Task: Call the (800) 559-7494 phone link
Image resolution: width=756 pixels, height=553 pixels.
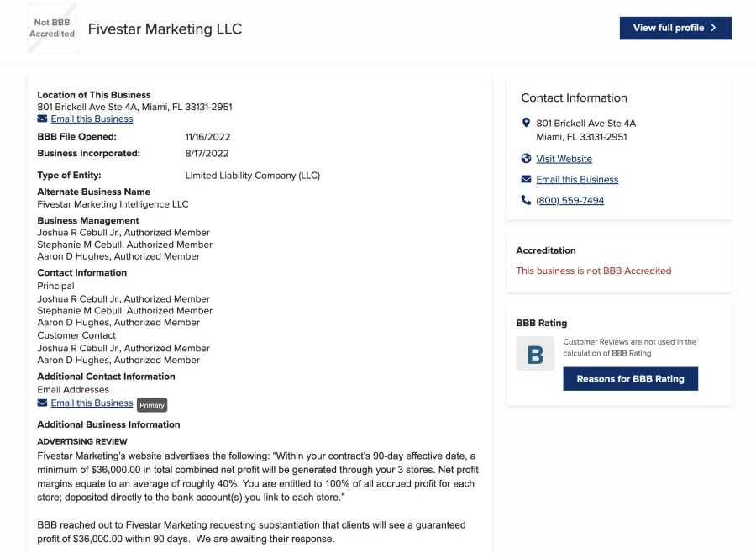Action: (x=570, y=200)
